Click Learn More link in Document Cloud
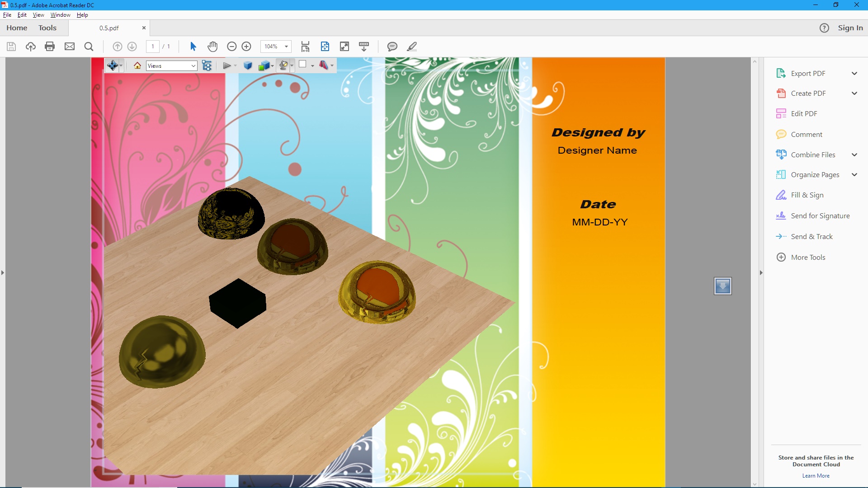This screenshot has width=868, height=488. (x=815, y=475)
